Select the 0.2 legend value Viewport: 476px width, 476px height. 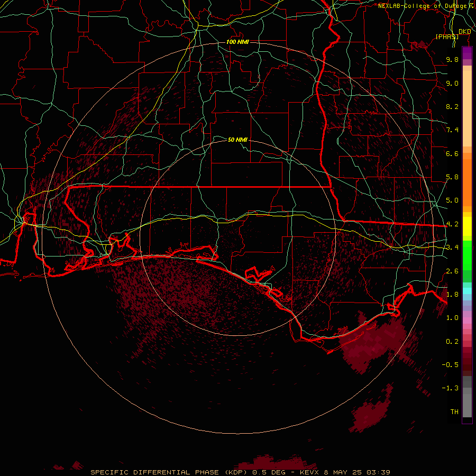452,342
